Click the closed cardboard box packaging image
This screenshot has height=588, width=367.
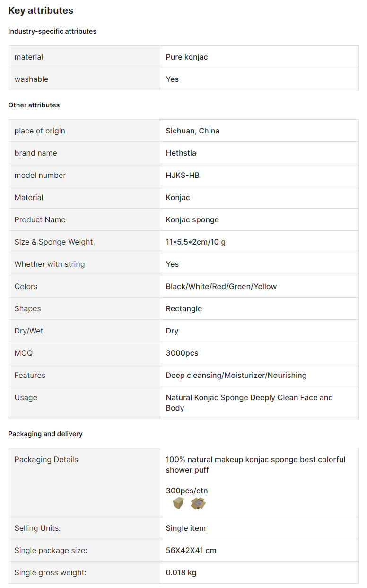(x=178, y=503)
